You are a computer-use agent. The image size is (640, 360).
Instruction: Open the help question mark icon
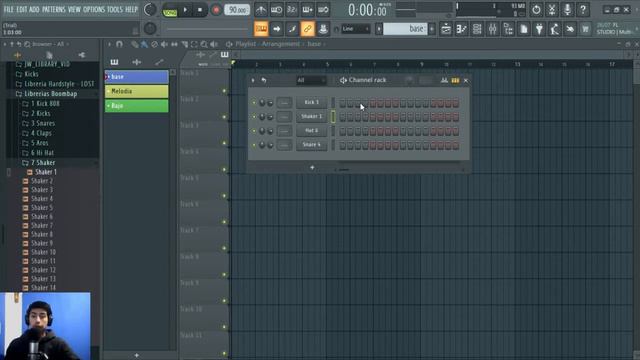[583, 9]
